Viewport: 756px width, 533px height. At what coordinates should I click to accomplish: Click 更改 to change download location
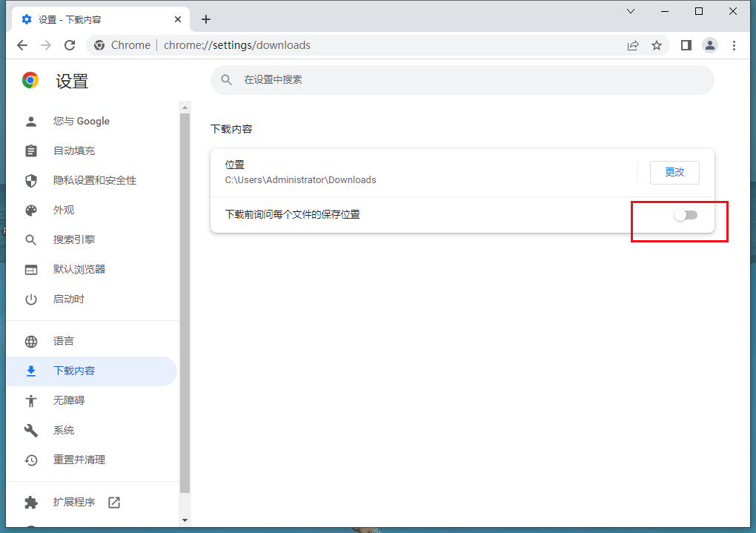click(x=674, y=173)
